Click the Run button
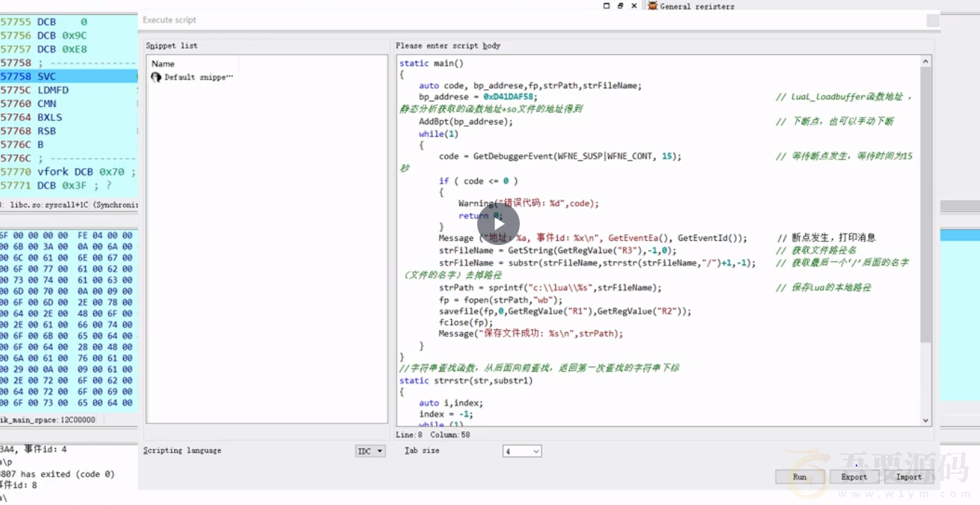The image size is (980, 505). (799, 477)
